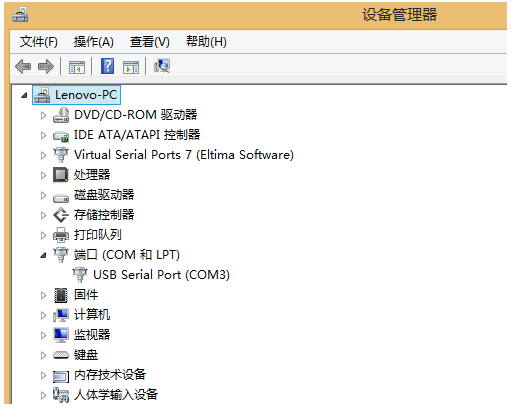
Task: Click the 固件 firmware icon
Action: [x=61, y=295]
